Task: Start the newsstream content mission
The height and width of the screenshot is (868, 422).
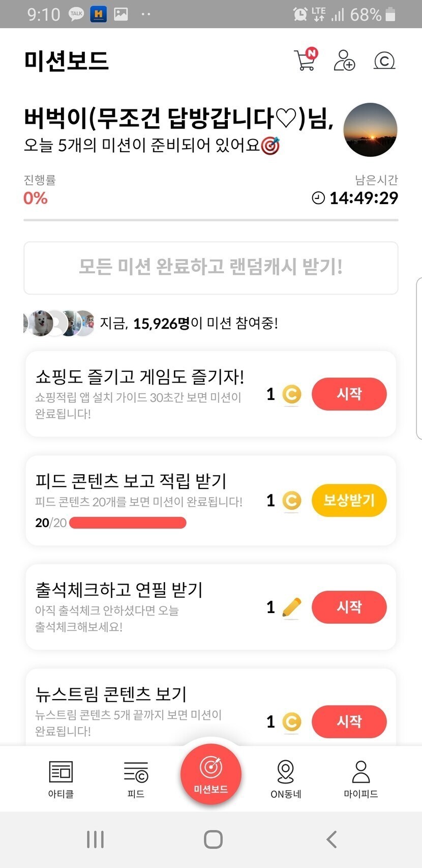Action: 349,721
